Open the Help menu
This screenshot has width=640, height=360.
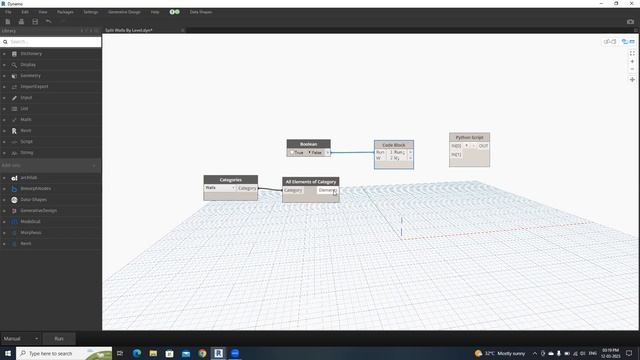pyautogui.click(x=155, y=12)
